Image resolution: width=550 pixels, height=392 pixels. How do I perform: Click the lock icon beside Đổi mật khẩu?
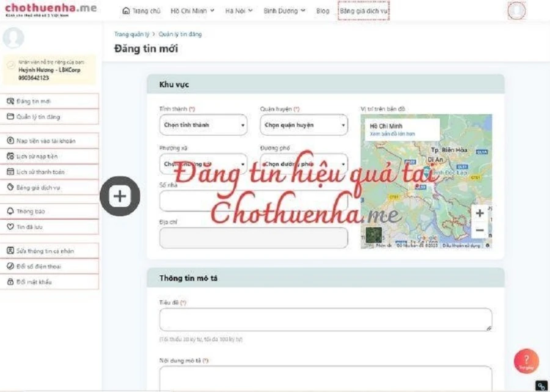click(10, 282)
